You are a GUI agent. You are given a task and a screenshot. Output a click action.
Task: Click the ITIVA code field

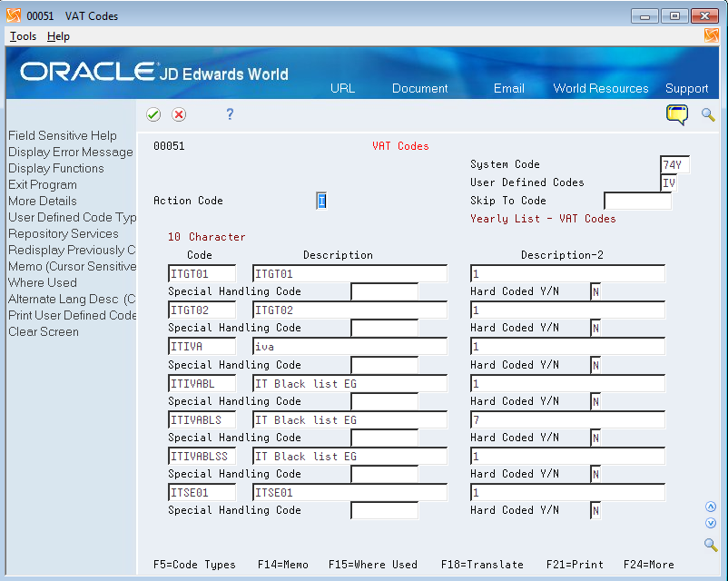(x=202, y=347)
